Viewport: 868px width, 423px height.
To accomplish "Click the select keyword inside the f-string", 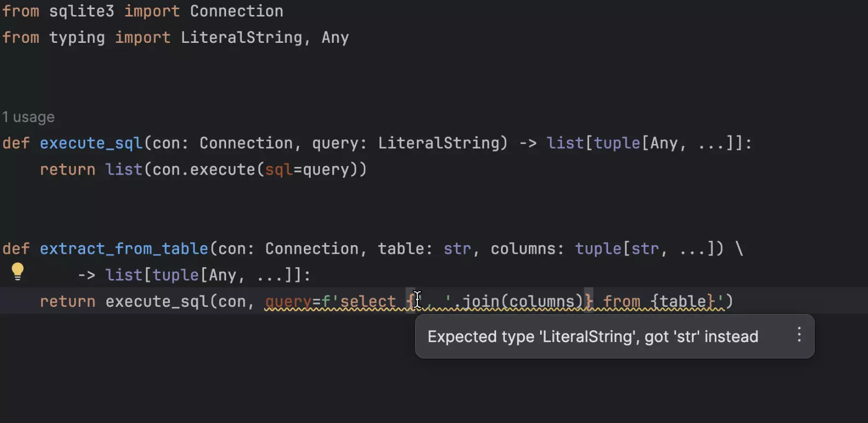I will tap(368, 301).
